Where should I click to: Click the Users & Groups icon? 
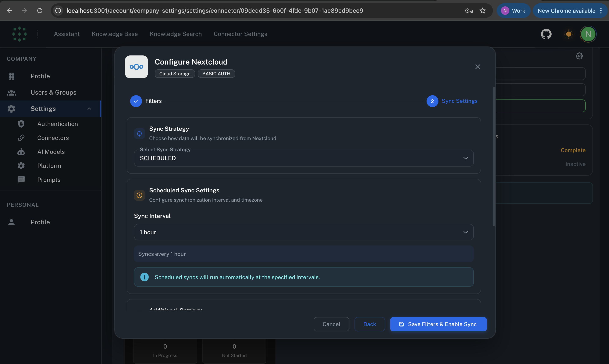[11, 92]
